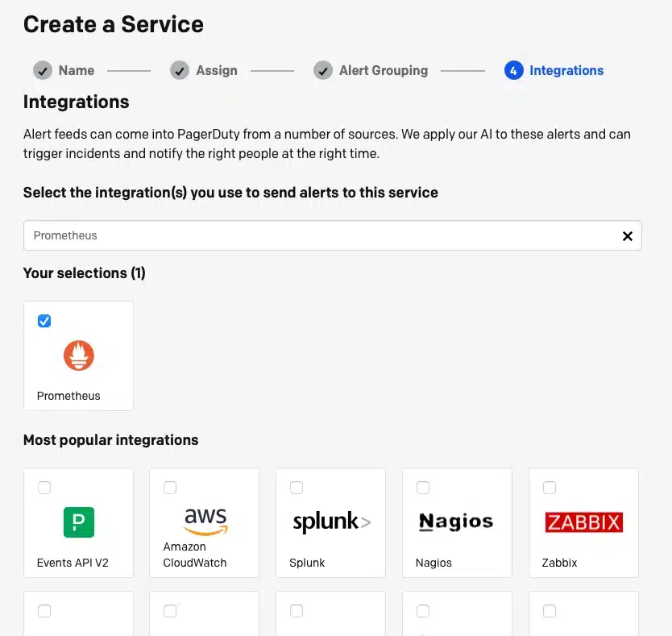The height and width of the screenshot is (636, 672).
Task: Return to the Alert Grouping step
Action: [x=384, y=70]
